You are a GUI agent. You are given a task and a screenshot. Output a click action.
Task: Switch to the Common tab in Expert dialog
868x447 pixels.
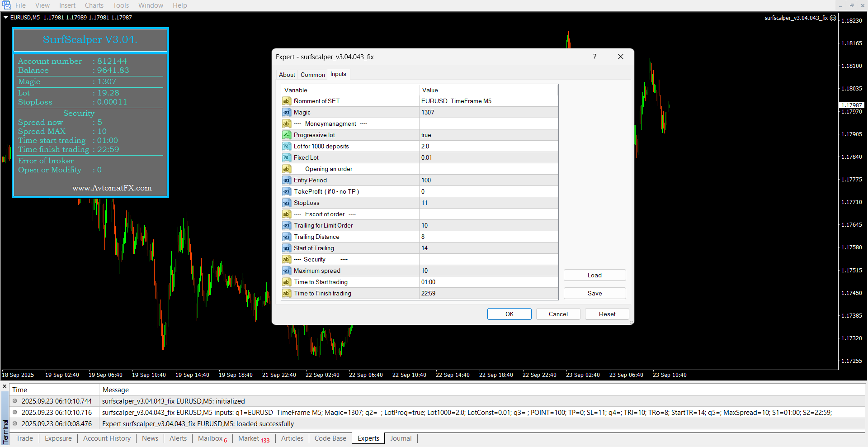tap(312, 75)
